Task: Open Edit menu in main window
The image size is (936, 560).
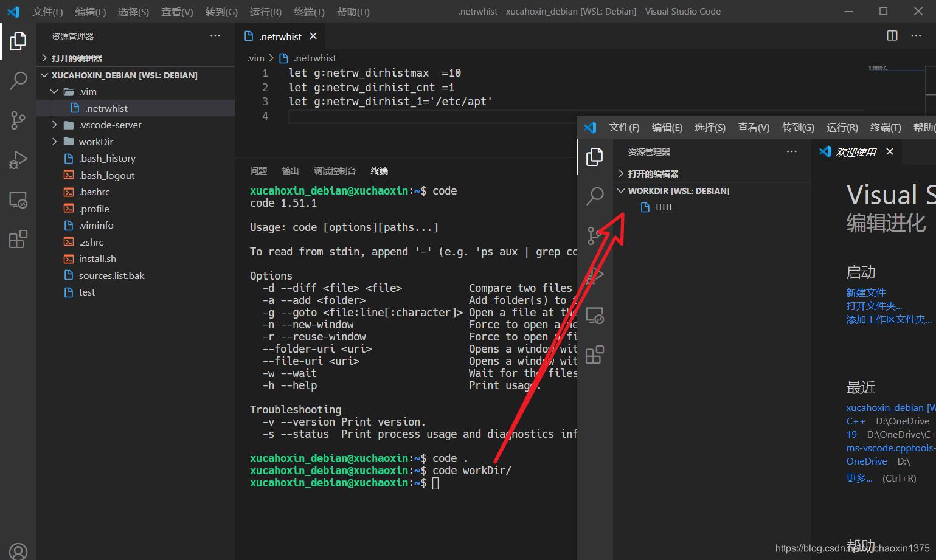Action: tap(91, 12)
